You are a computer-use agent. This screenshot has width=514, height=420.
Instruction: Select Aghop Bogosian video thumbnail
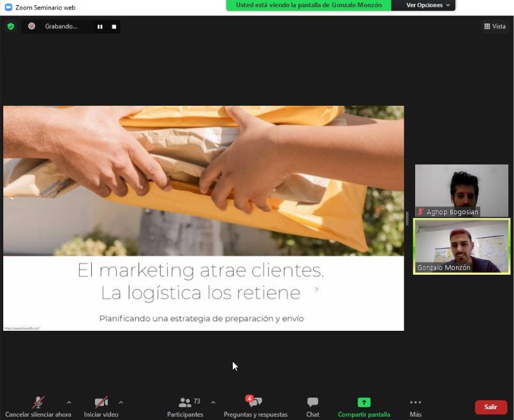tap(461, 190)
